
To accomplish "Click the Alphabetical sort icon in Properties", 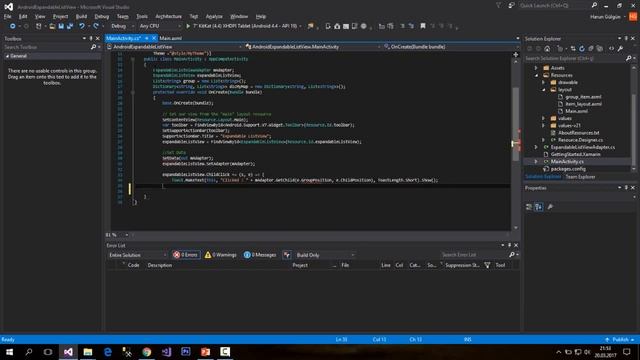I will pyautogui.click(x=539, y=207).
